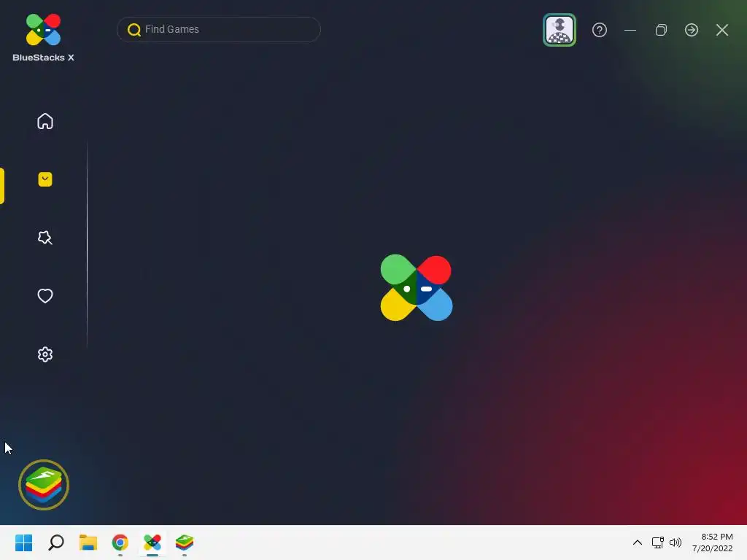747x560 pixels.
Task: Open Google Chrome from taskbar
Action: click(x=120, y=542)
